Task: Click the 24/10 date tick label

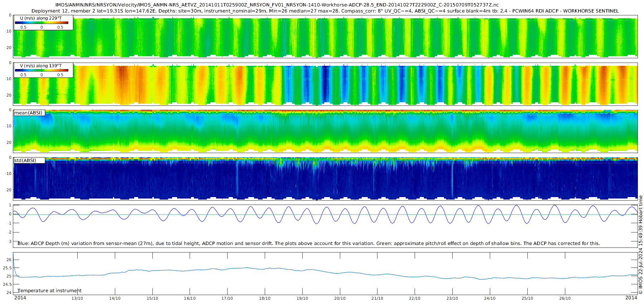Action: click(490, 298)
